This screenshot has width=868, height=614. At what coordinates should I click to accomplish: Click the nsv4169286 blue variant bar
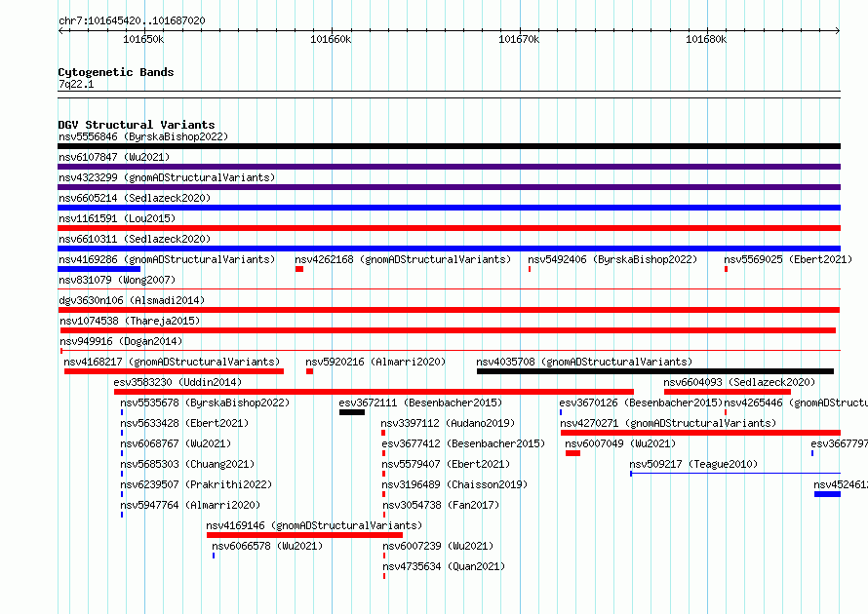pos(99,269)
